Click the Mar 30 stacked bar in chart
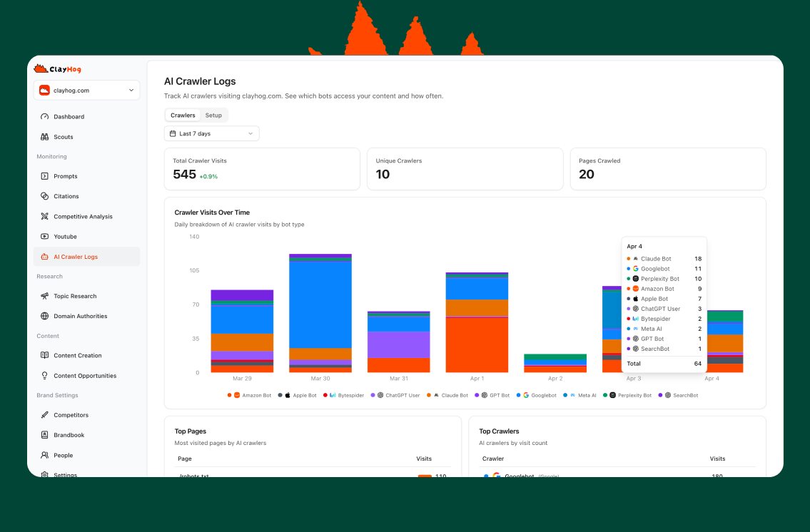This screenshot has height=532, width=810. 320,312
